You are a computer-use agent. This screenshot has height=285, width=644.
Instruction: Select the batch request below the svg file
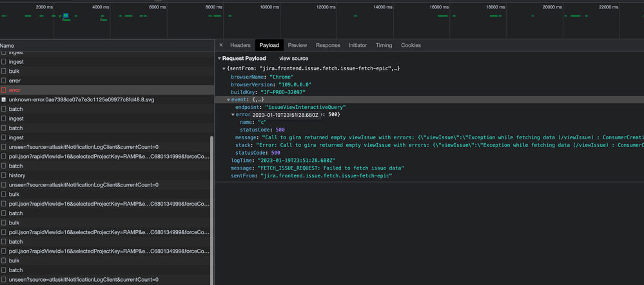pyautogui.click(x=107, y=109)
